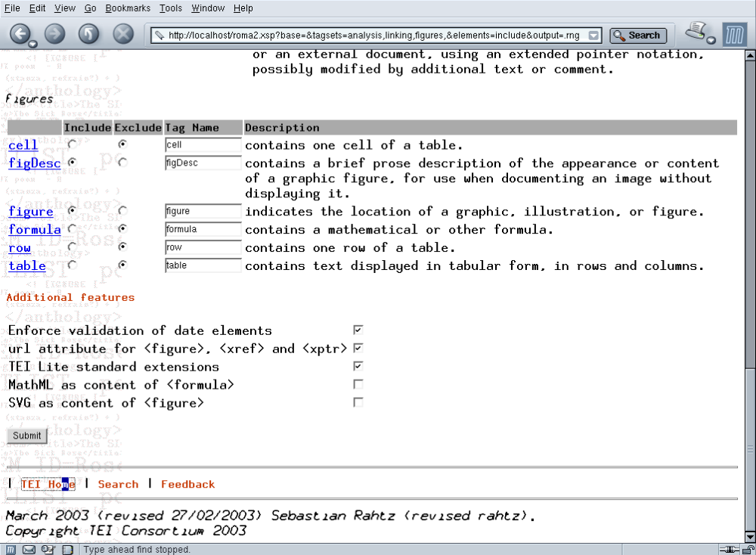This screenshot has height=555, width=756.
Task: Open Mail from the status bar icon
Action: coord(29,550)
